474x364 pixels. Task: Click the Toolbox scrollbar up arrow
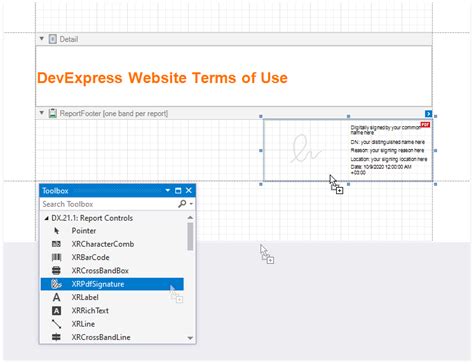point(190,218)
